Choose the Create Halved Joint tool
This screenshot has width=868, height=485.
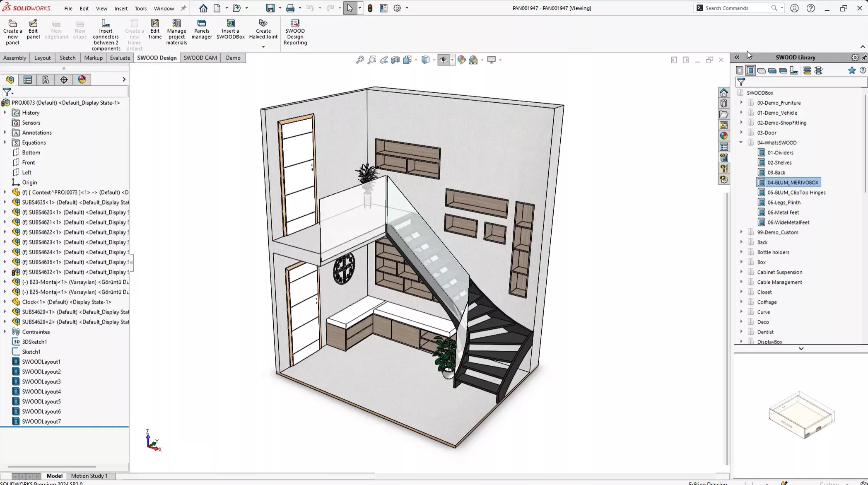[x=263, y=29]
